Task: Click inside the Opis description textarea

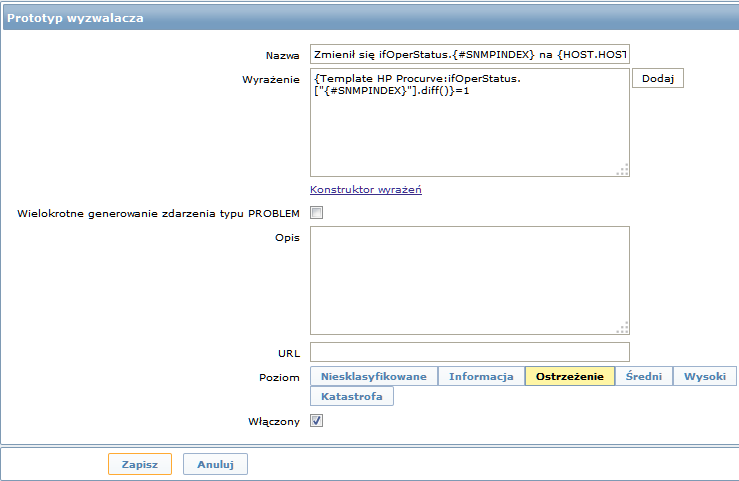Action: point(469,280)
